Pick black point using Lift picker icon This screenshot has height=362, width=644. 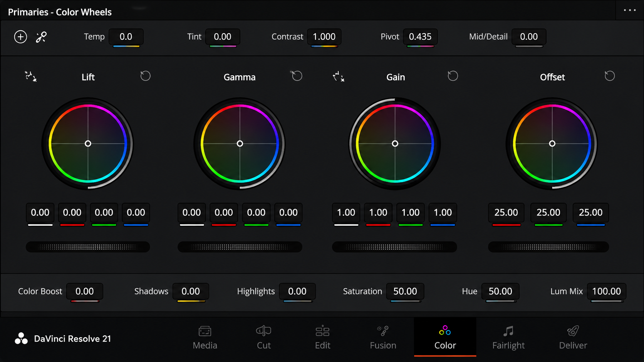31,76
